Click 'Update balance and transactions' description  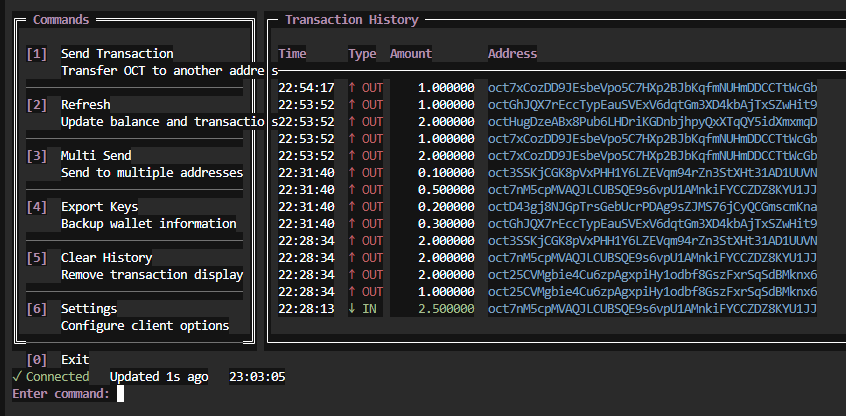(169, 121)
